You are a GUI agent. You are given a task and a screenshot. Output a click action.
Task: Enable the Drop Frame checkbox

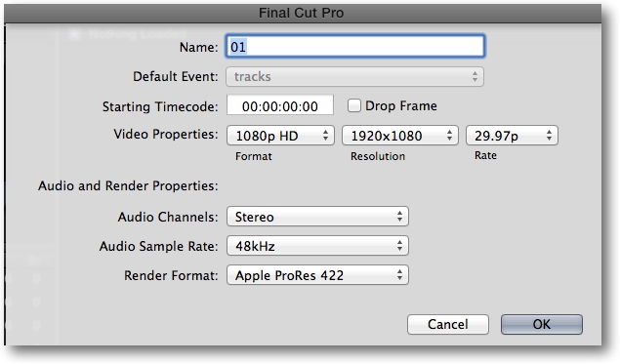tap(353, 105)
